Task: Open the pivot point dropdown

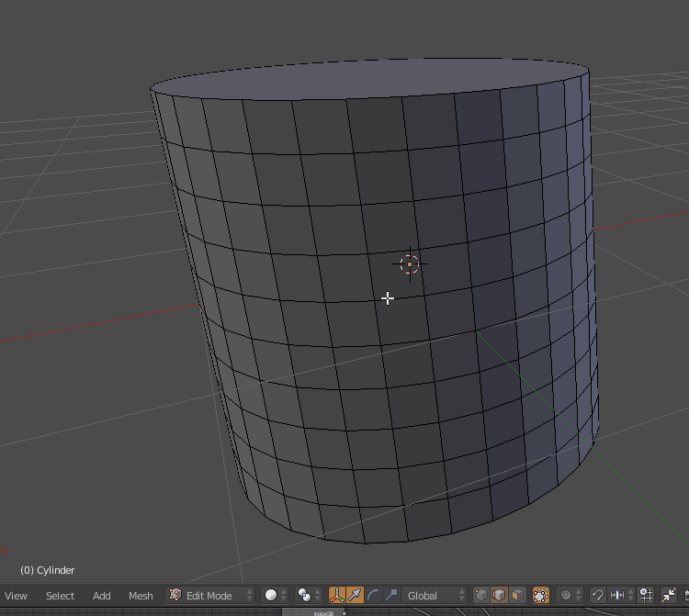Action: click(308, 596)
